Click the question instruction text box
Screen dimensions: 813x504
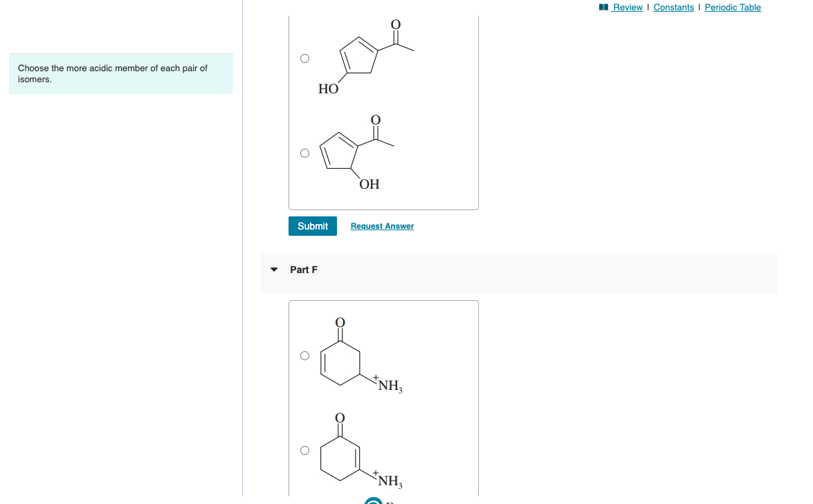120,73
